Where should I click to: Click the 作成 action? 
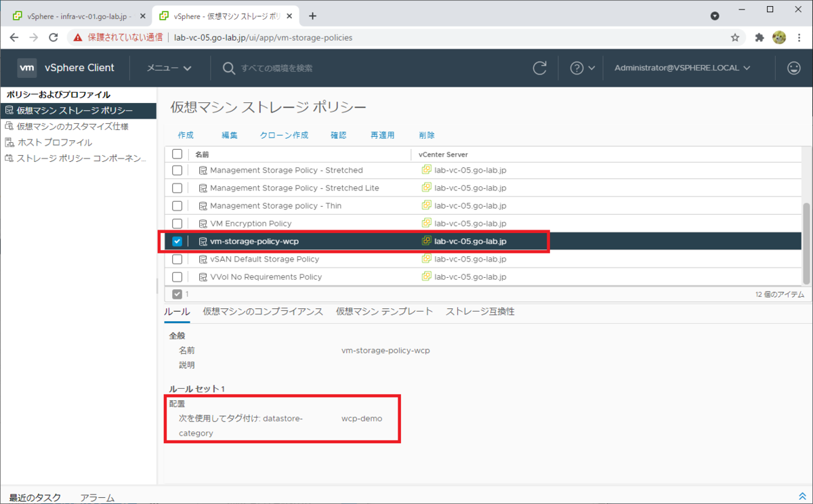(186, 135)
